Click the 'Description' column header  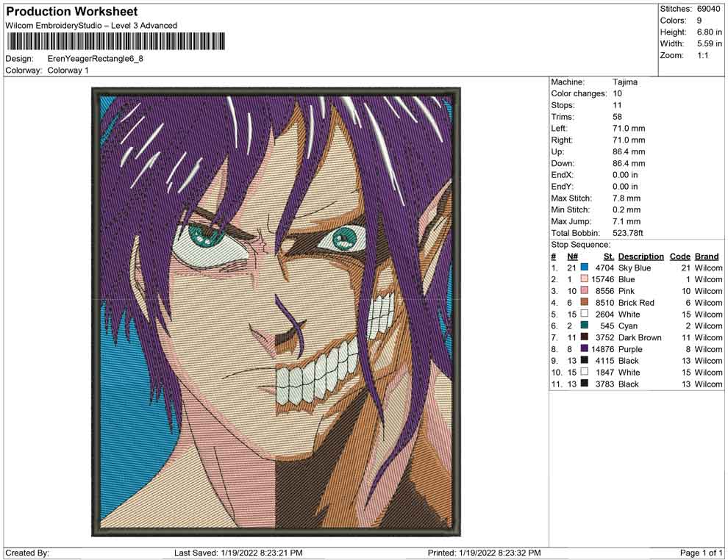640,256
